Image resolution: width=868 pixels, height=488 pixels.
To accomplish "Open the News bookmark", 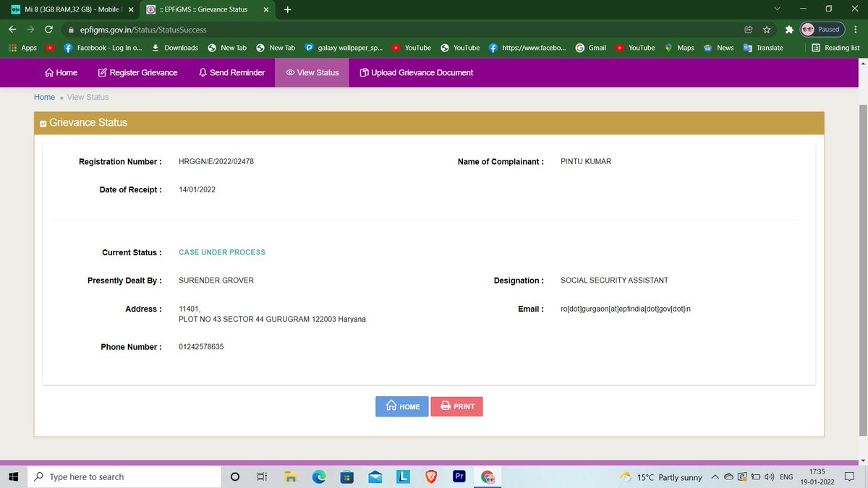I will click(x=718, y=48).
